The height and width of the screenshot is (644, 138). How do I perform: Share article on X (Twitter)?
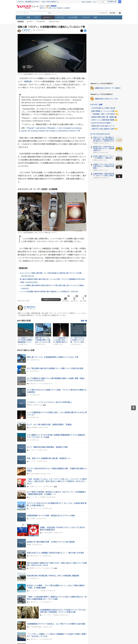coord(82,31)
